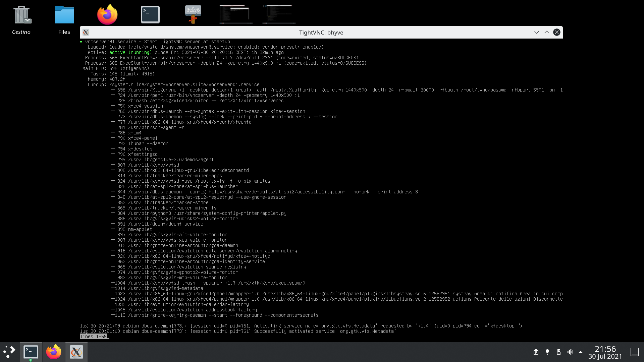The image size is (644, 362).
Task: Click the '781 /usr/bin/ssh-agent -s' line
Action: [x=151, y=127]
